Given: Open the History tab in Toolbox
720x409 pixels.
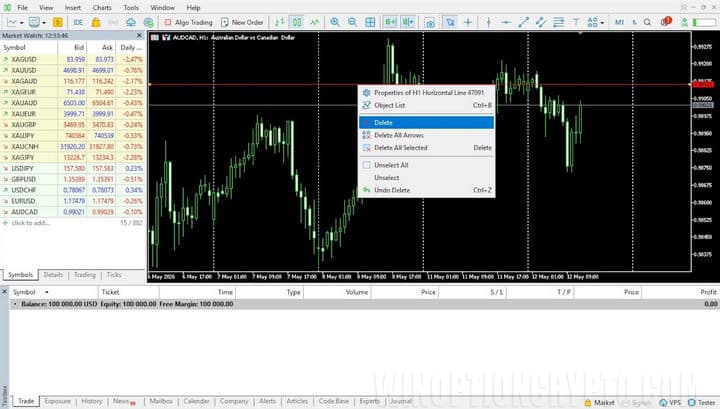Looking at the screenshot, I should (x=91, y=401).
